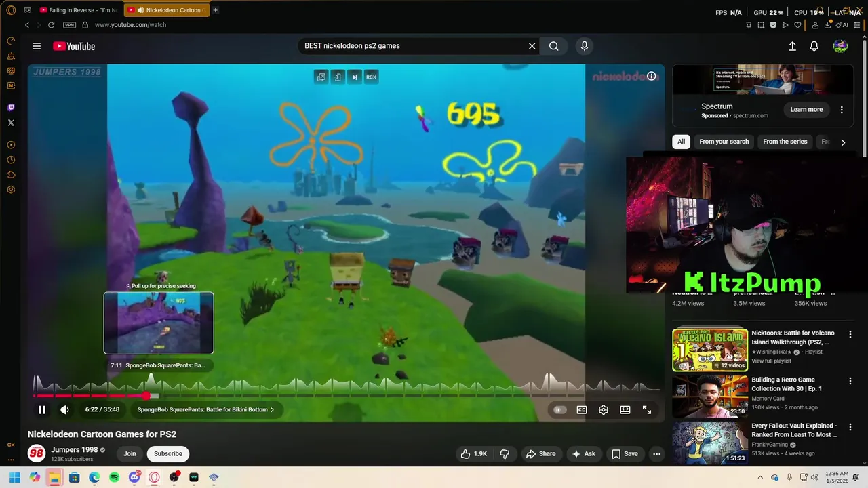The image size is (868, 488).
Task: Open options for Every Fallout Vault Explained
Action: coord(850,427)
